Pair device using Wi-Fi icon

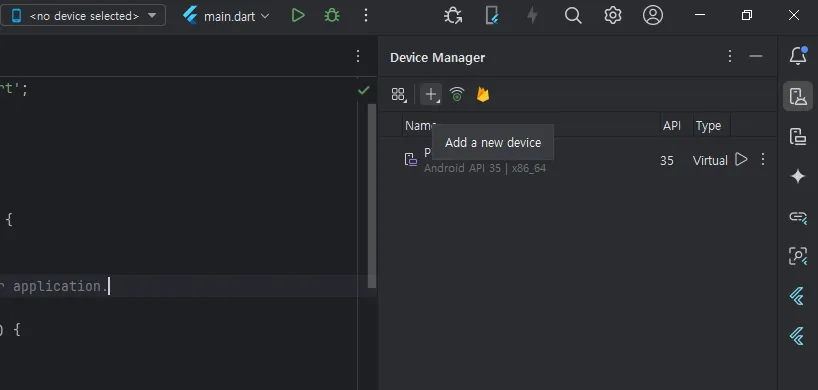(x=457, y=94)
